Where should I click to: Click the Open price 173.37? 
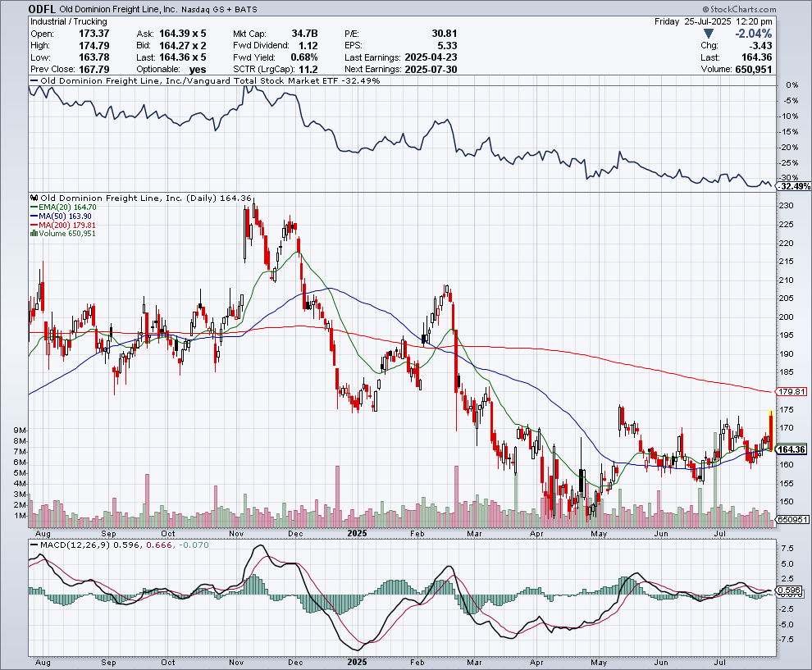[x=94, y=34]
